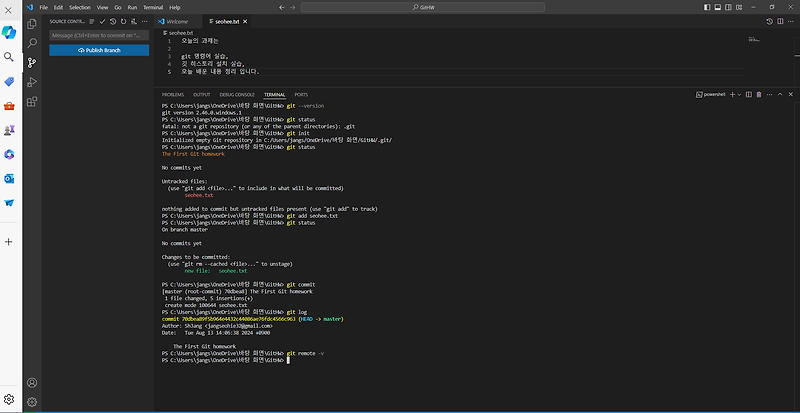800x413 pixels.
Task: Open the editor timeline history icon
Action: 769,21
